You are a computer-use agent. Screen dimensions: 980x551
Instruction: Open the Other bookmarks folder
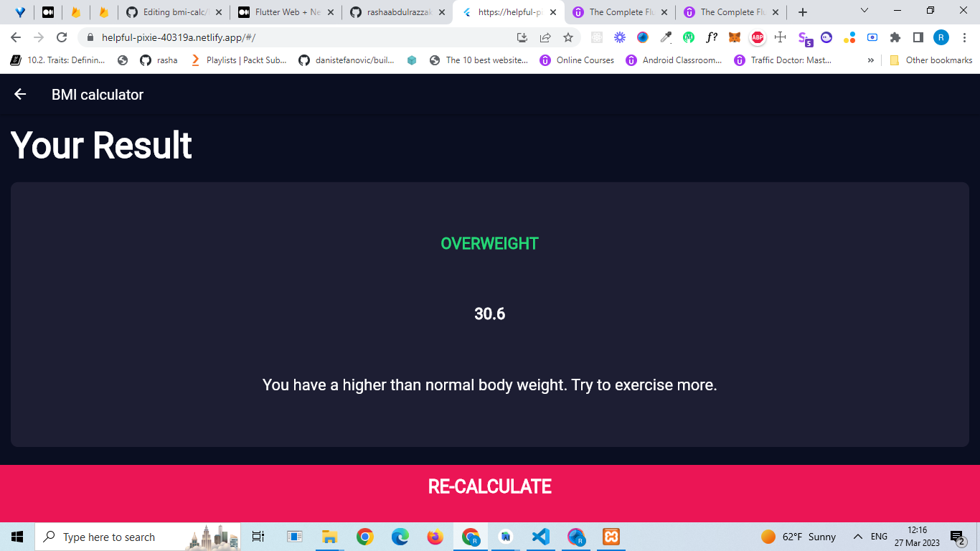click(x=930, y=60)
